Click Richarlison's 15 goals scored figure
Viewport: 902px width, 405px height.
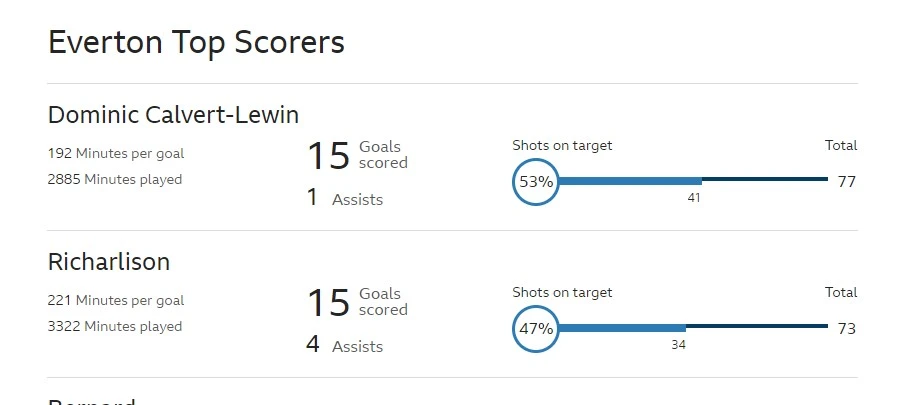(x=328, y=302)
